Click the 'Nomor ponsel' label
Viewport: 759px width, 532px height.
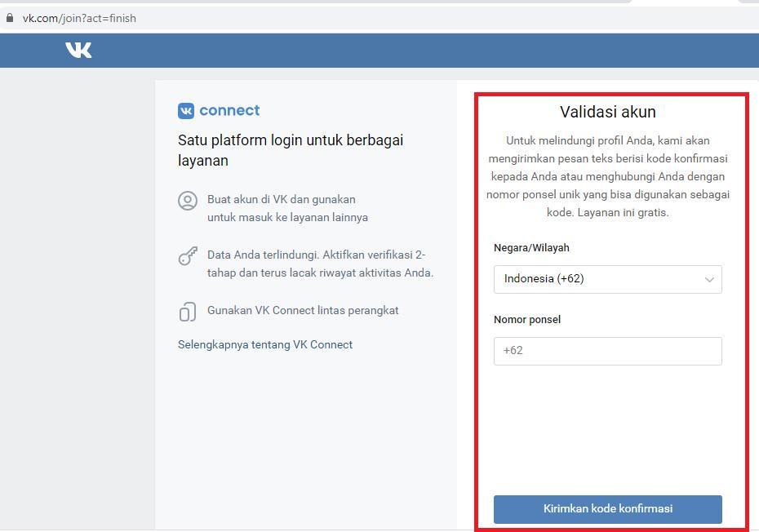[527, 320]
